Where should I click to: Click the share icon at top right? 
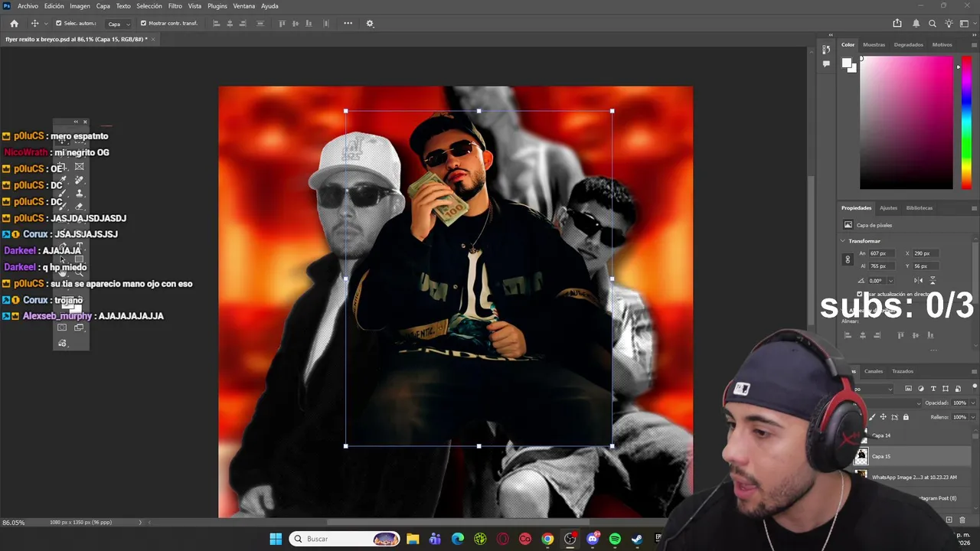tap(897, 24)
